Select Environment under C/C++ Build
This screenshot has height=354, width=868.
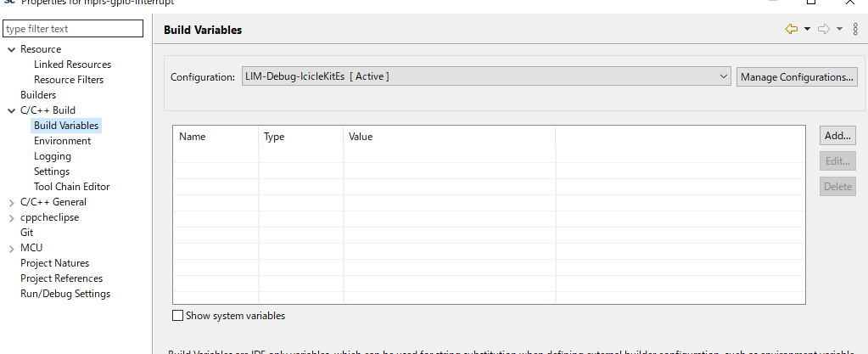point(62,141)
